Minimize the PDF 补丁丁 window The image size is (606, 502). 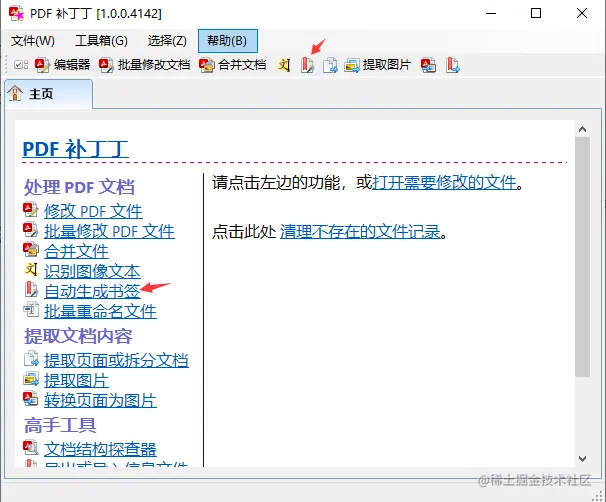pyautogui.click(x=491, y=14)
